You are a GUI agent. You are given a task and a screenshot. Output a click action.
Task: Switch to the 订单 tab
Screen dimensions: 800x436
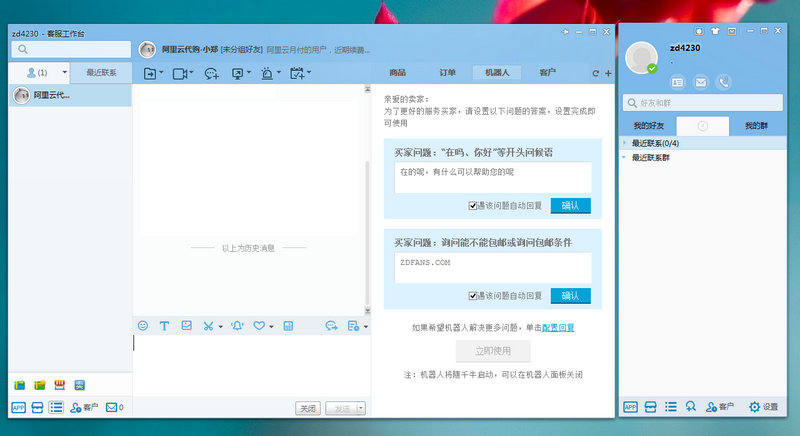(x=447, y=73)
